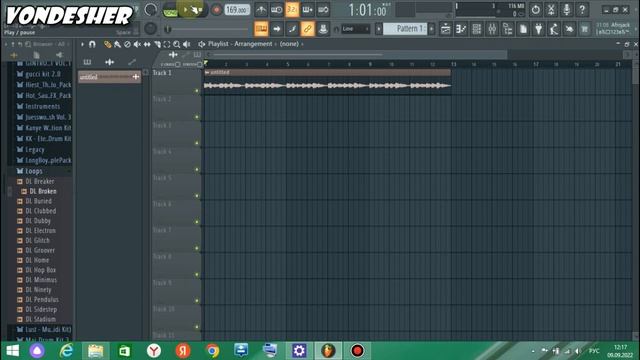Open the Piano roll view icon
The width and height of the screenshot is (640, 360).
[461, 29]
